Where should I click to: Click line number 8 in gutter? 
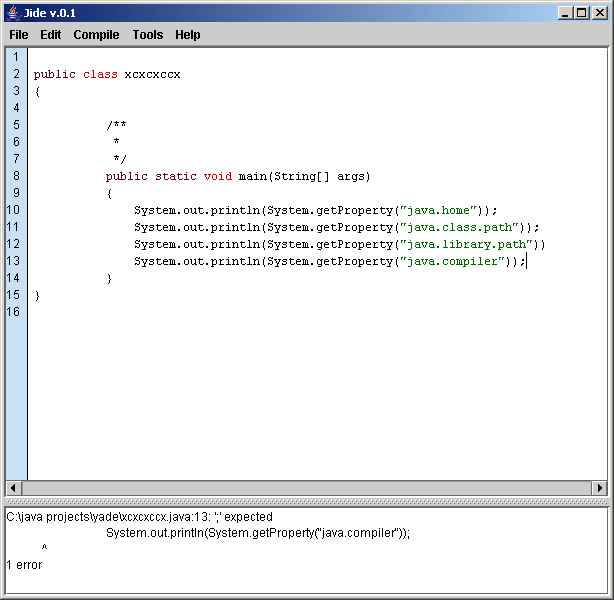pyautogui.click(x=16, y=176)
